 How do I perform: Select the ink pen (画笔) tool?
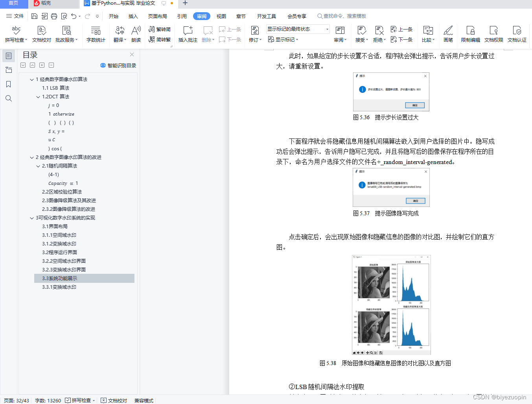coord(448,33)
